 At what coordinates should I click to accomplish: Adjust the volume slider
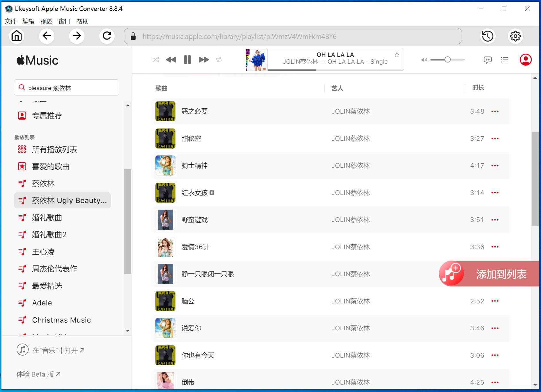[x=448, y=60]
